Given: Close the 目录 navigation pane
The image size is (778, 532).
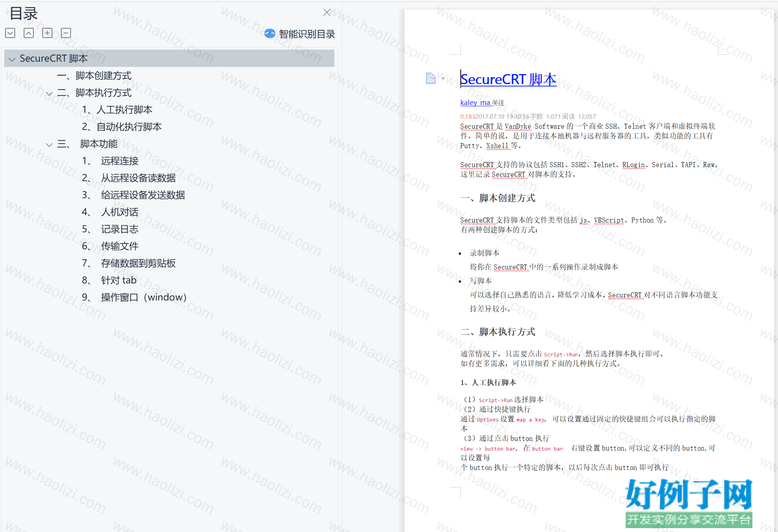Looking at the screenshot, I should pos(327,12).
